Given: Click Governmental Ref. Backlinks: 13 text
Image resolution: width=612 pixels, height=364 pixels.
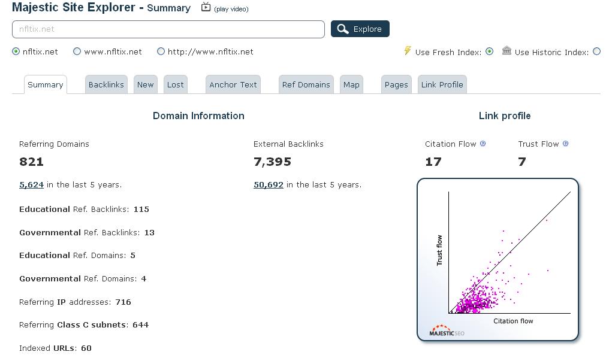Looking at the screenshot, I should [87, 233].
